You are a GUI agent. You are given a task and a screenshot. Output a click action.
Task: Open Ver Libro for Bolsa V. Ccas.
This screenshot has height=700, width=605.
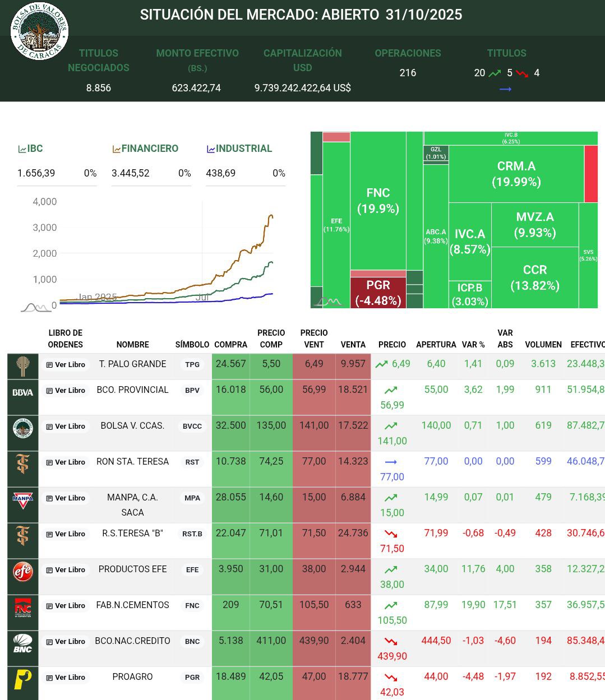pyautogui.click(x=66, y=427)
